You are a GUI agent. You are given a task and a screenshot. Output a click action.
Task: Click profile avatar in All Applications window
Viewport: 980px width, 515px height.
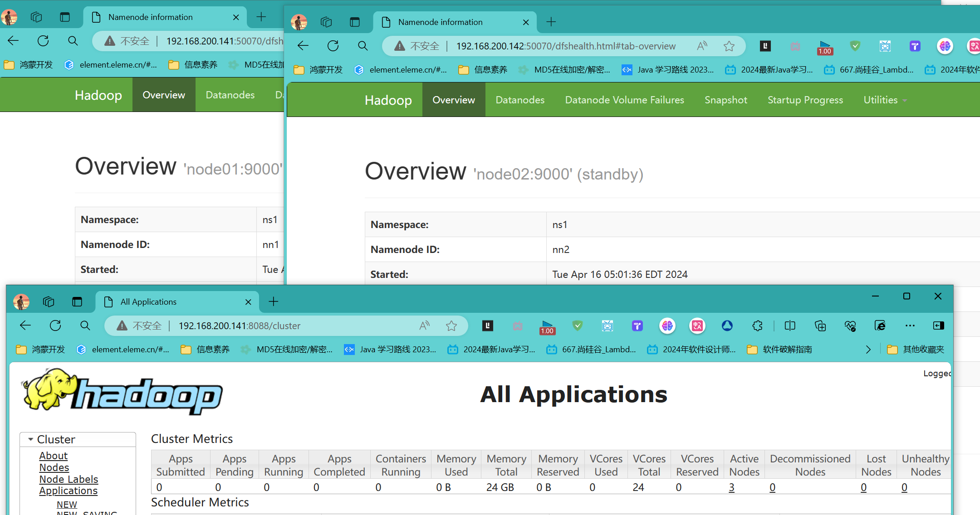pyautogui.click(x=21, y=301)
